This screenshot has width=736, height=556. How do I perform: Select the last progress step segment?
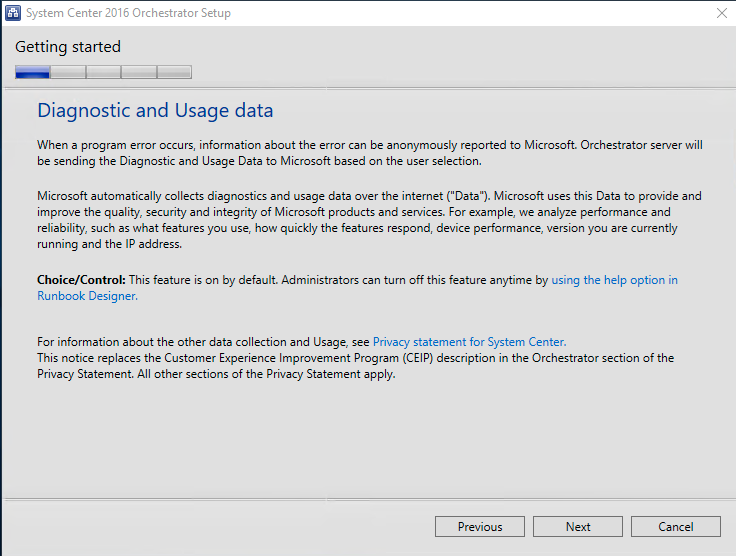pos(174,72)
